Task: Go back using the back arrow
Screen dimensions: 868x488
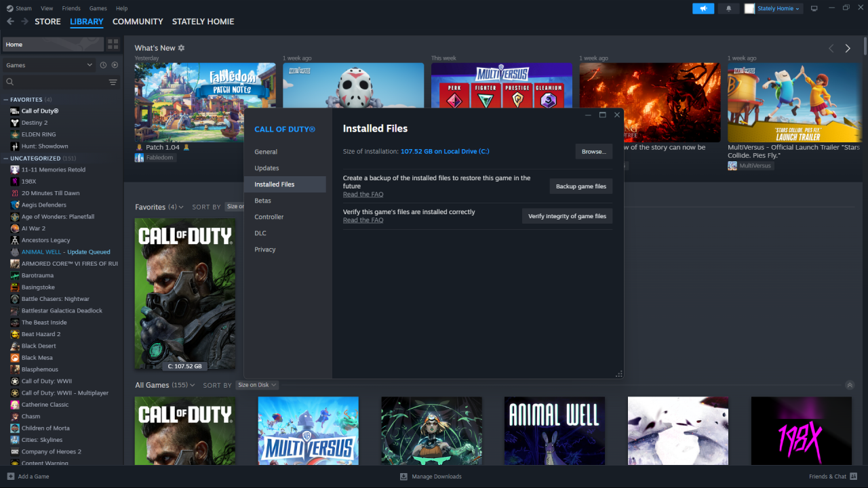Action: click(x=10, y=22)
